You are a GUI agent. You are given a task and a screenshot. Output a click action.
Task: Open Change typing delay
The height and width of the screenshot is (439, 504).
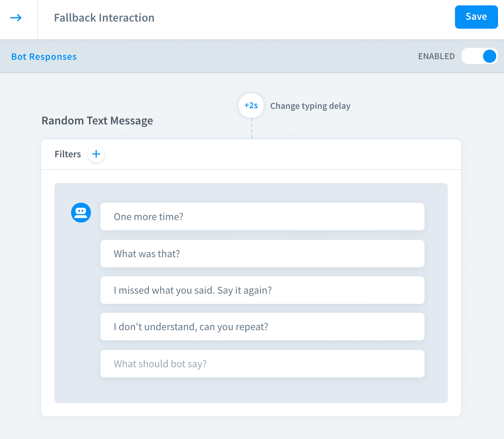[310, 106]
